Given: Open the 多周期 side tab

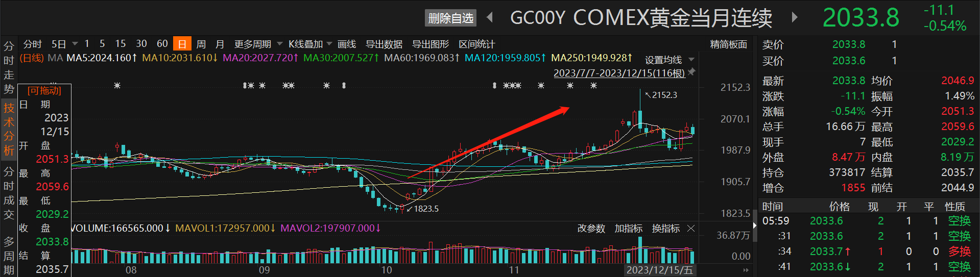Looking at the screenshot, I should (x=9, y=255).
